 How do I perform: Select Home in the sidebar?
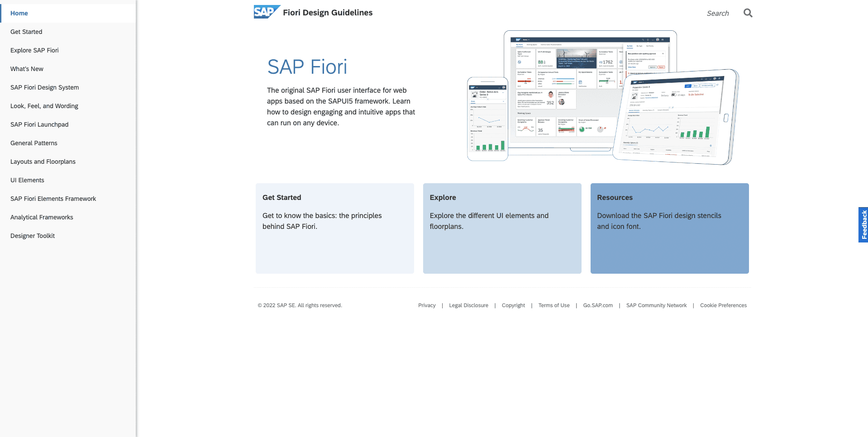point(68,13)
